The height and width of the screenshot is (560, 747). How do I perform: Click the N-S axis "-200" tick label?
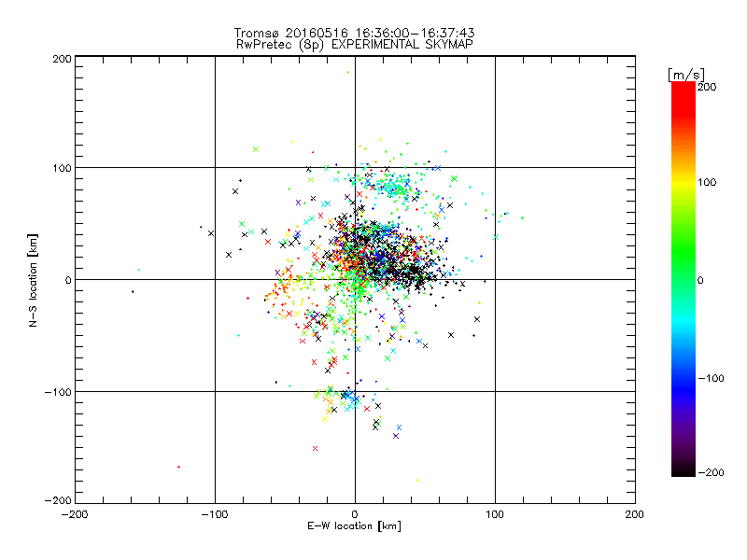pos(58,500)
